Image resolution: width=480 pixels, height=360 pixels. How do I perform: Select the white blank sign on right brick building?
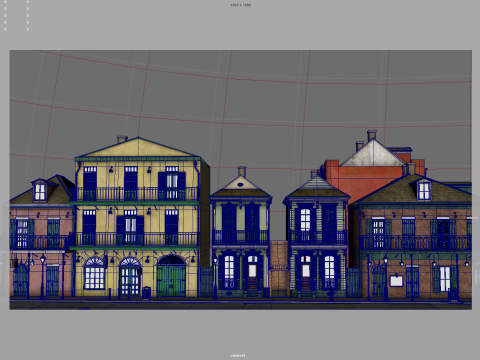(396, 281)
